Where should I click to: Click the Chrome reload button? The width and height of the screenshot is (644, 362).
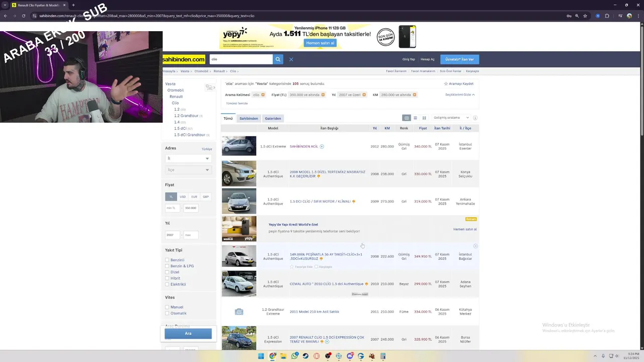pos(23,16)
